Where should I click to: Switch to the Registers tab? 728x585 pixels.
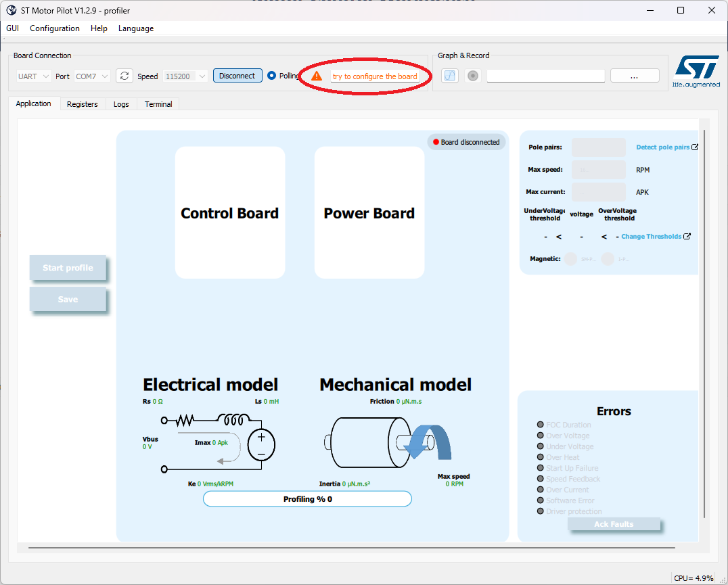[x=82, y=104]
